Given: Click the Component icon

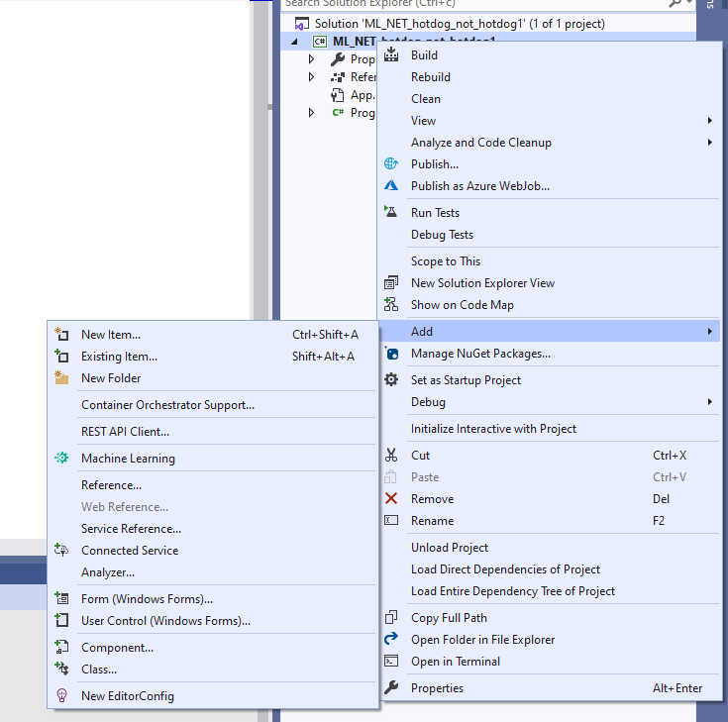Looking at the screenshot, I should [61, 647].
